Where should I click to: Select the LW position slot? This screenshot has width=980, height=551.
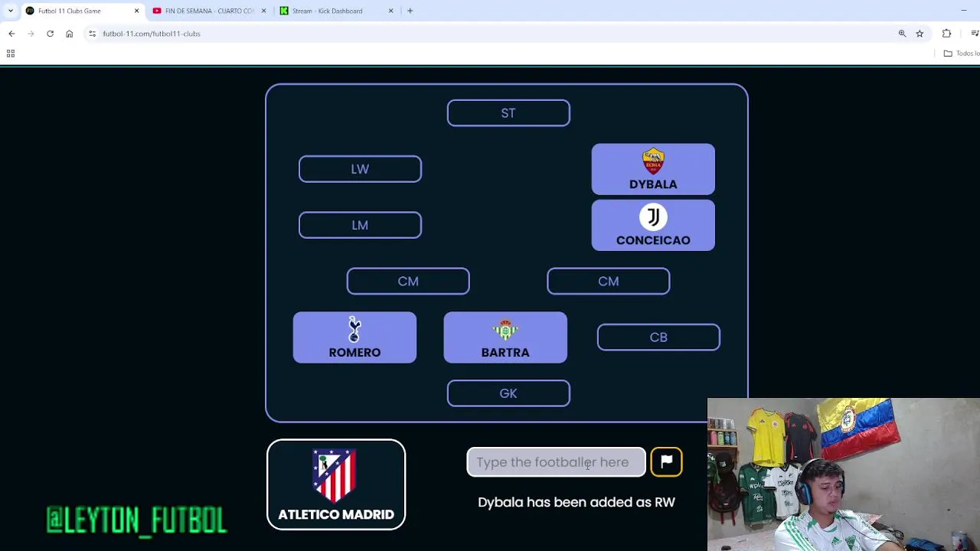pyautogui.click(x=360, y=169)
